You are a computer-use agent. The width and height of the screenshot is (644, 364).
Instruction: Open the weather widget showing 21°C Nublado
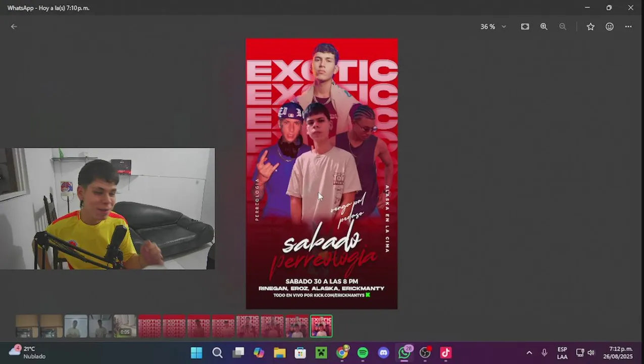point(28,352)
